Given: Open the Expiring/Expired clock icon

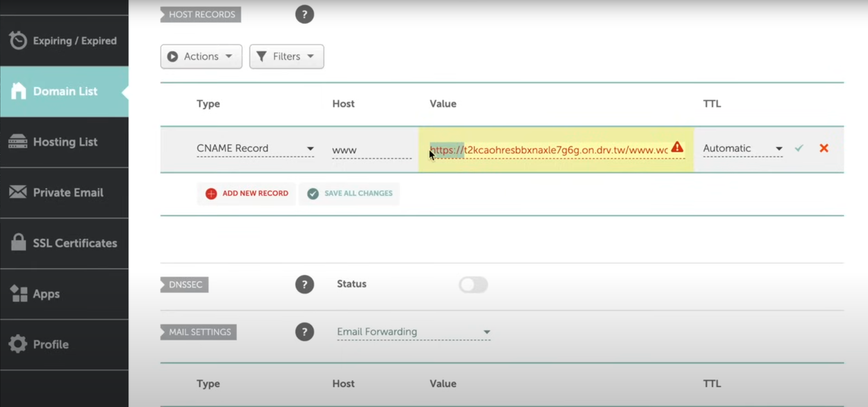Looking at the screenshot, I should pyautogui.click(x=18, y=40).
